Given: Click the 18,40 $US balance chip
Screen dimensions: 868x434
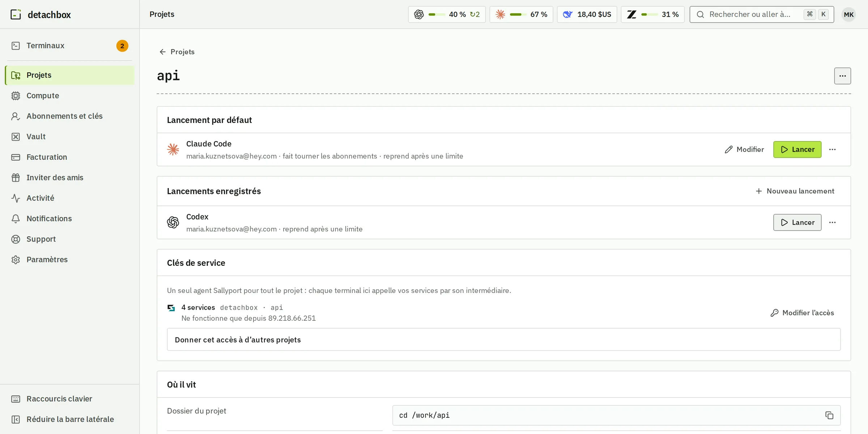Looking at the screenshot, I should [587, 14].
